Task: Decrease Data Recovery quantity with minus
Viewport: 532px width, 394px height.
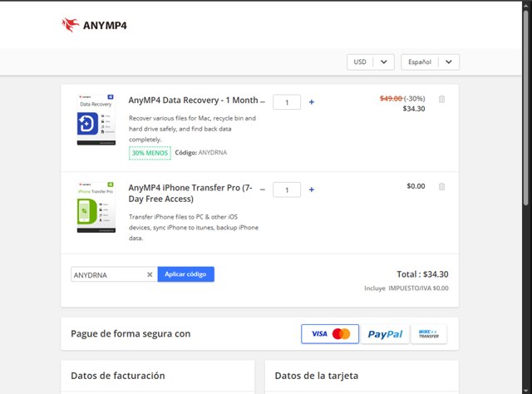Action: pyautogui.click(x=263, y=101)
